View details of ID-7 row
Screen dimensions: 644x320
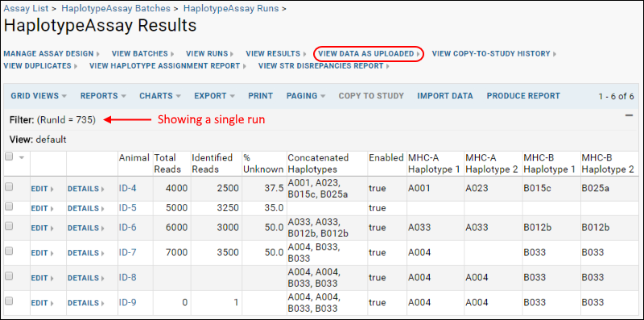tap(86, 253)
